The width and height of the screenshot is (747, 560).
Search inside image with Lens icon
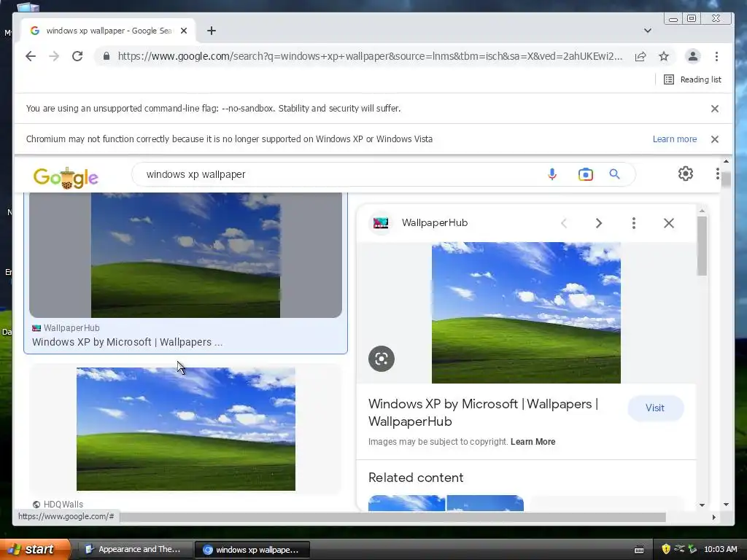pyautogui.click(x=381, y=359)
